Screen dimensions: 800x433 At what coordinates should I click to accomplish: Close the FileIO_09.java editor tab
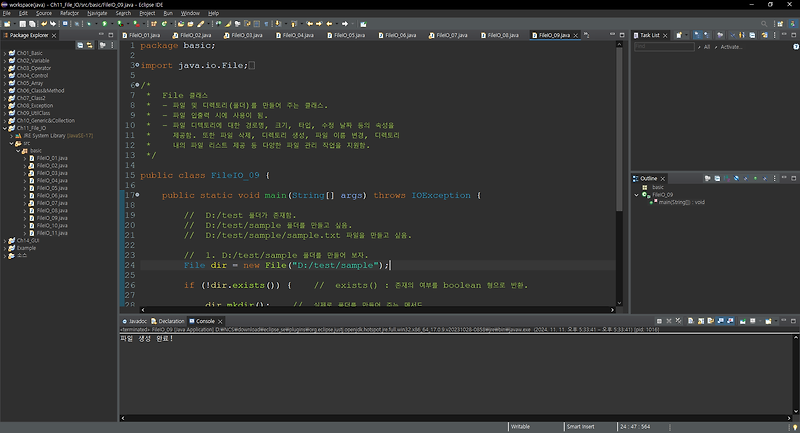[576, 35]
